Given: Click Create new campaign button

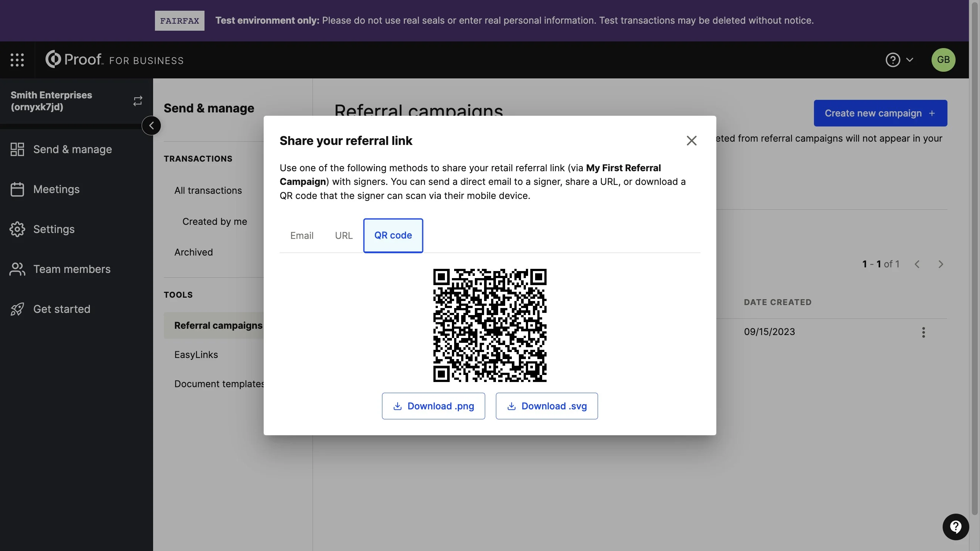Looking at the screenshot, I should coord(880,113).
